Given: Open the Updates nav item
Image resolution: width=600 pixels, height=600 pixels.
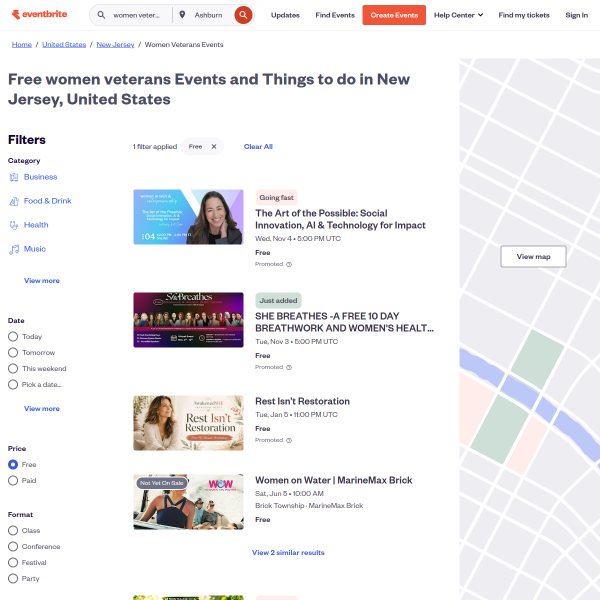Looking at the screenshot, I should [285, 15].
